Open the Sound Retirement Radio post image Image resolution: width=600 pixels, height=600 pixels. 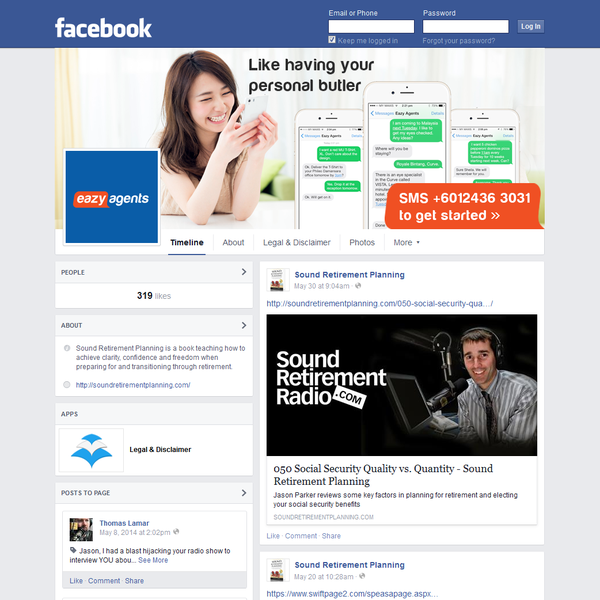point(402,385)
